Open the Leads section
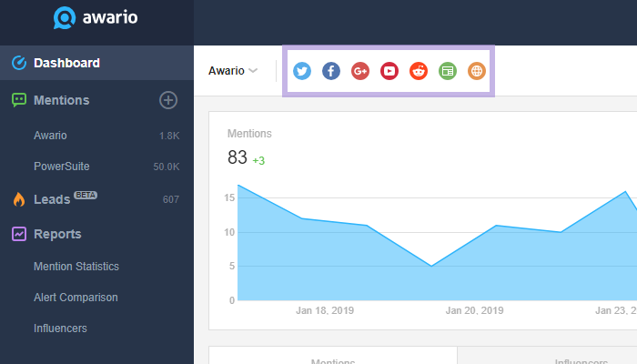The width and height of the screenshot is (637, 364). (x=52, y=199)
